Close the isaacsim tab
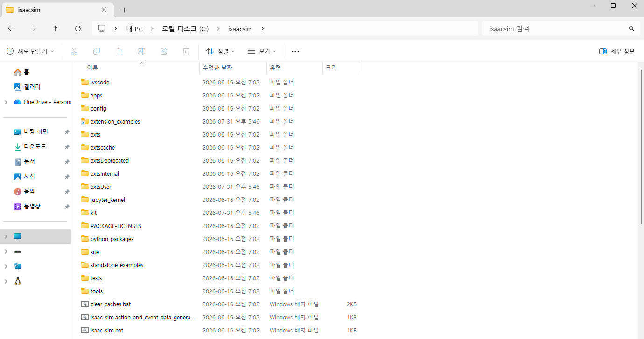The height and width of the screenshot is (339, 644). pos(104,10)
